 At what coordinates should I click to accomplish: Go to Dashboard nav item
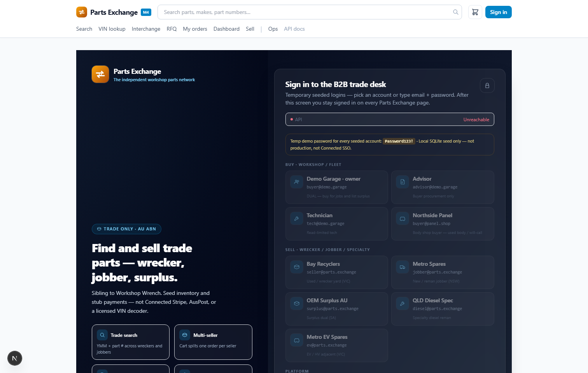click(226, 29)
